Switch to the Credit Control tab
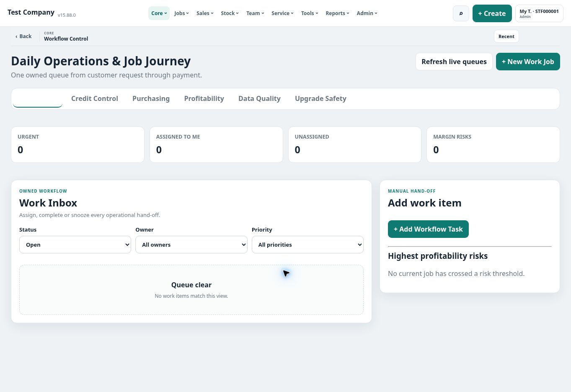 95,99
